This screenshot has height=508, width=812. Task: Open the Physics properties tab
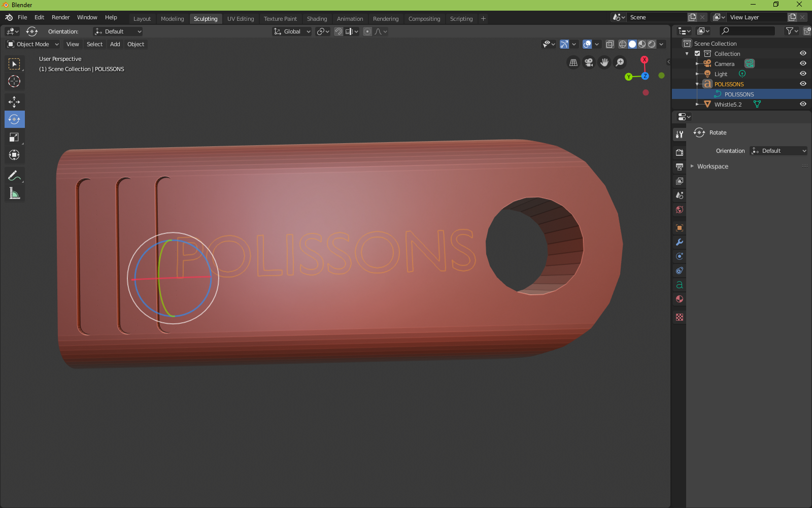680,256
